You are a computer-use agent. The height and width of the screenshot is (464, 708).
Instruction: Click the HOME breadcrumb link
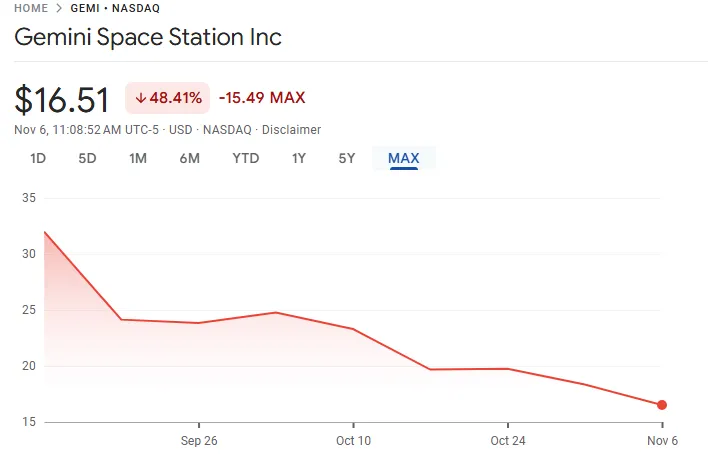click(x=32, y=8)
